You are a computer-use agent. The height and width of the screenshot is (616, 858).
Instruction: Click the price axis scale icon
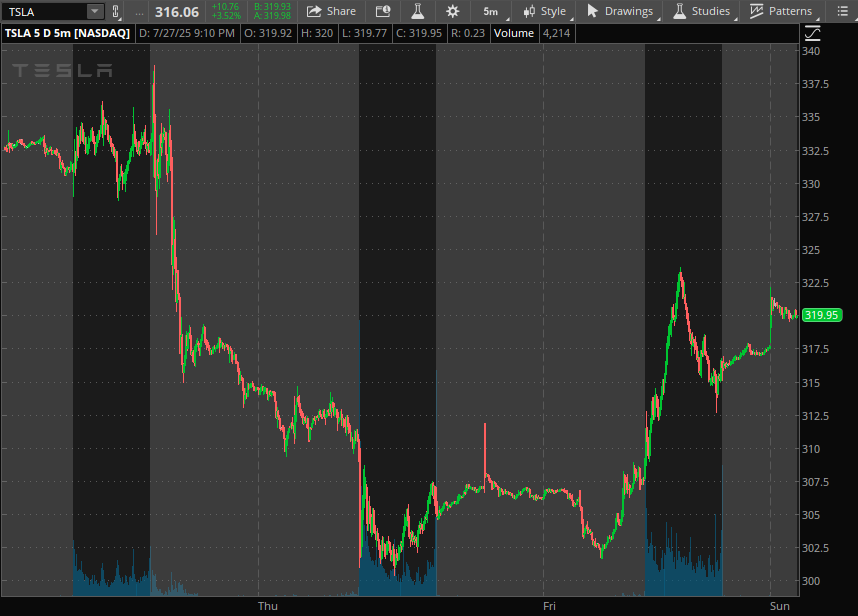[x=813, y=33]
